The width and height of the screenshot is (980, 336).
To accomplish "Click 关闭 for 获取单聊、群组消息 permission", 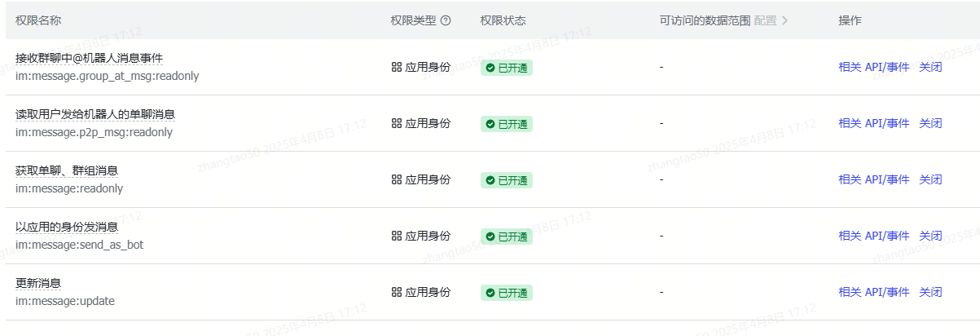I will pyautogui.click(x=930, y=180).
